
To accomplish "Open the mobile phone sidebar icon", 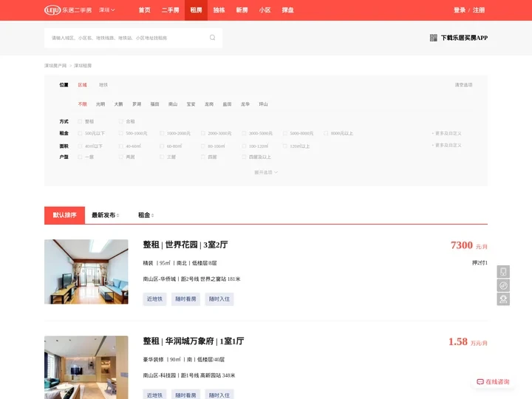I will tap(503, 272).
